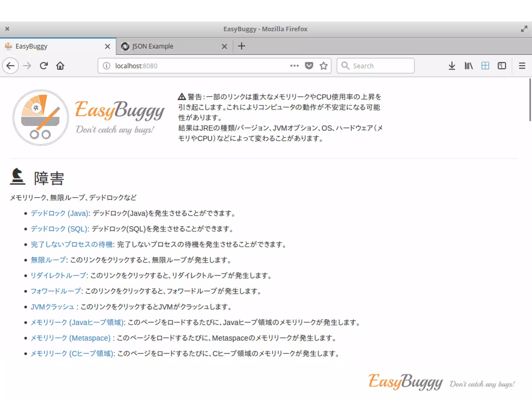The width and height of the screenshot is (532, 399).
Task: Reload the current page
Action: tap(44, 66)
